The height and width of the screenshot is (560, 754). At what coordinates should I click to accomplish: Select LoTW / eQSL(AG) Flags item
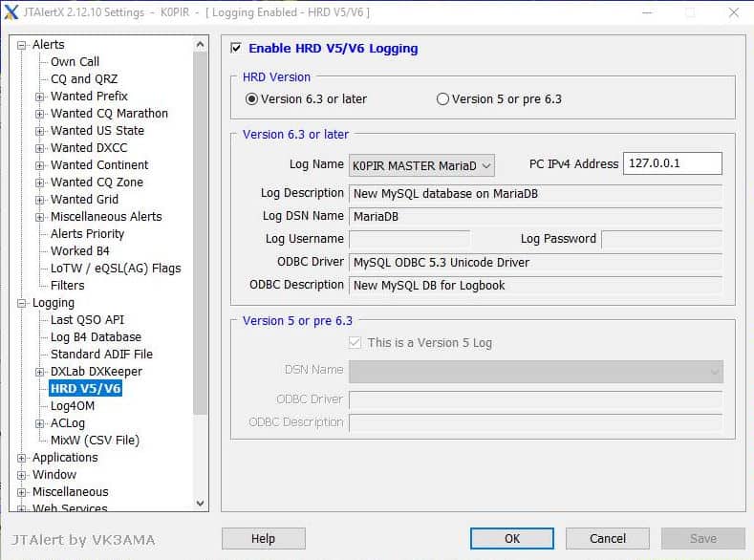116,269
